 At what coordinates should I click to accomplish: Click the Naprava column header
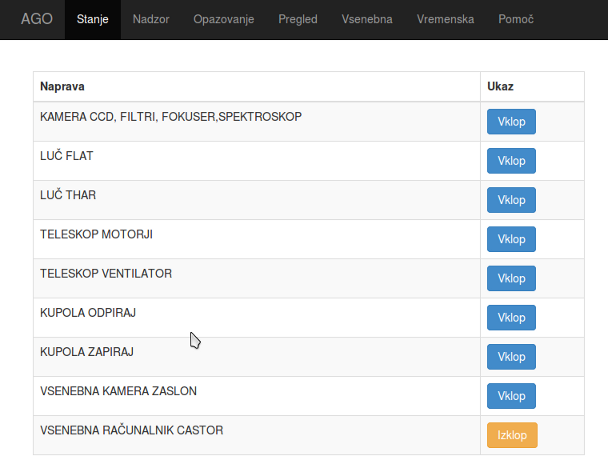(62, 87)
